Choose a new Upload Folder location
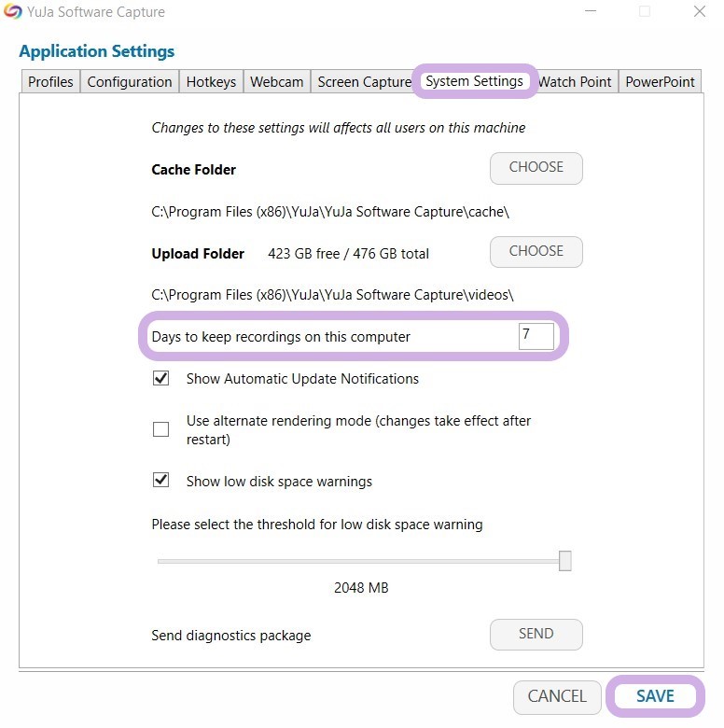The image size is (724, 728). pyautogui.click(x=536, y=252)
